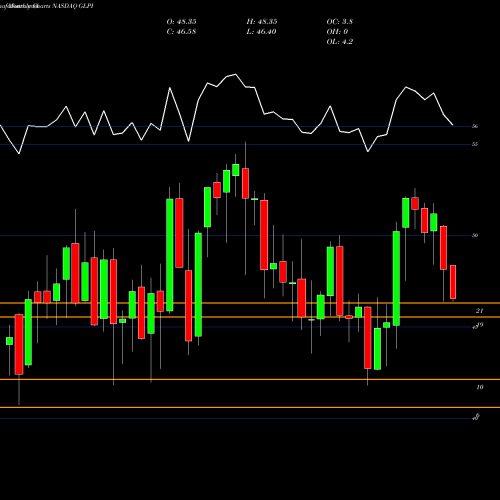Click the 50 price axis label
The height and width of the screenshot is (500, 500).
tap(475, 235)
